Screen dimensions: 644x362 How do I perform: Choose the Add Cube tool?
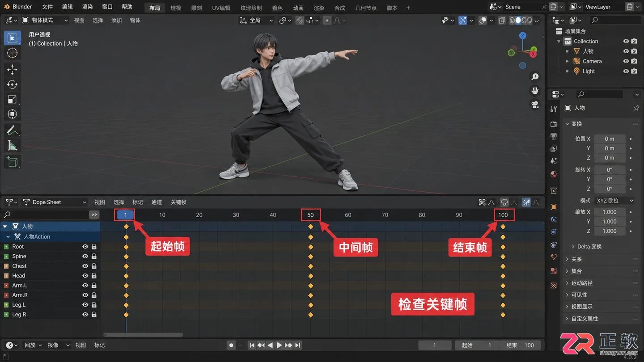pyautogui.click(x=13, y=162)
